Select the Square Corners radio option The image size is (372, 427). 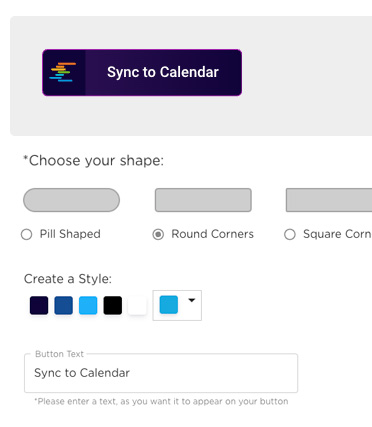click(x=290, y=234)
